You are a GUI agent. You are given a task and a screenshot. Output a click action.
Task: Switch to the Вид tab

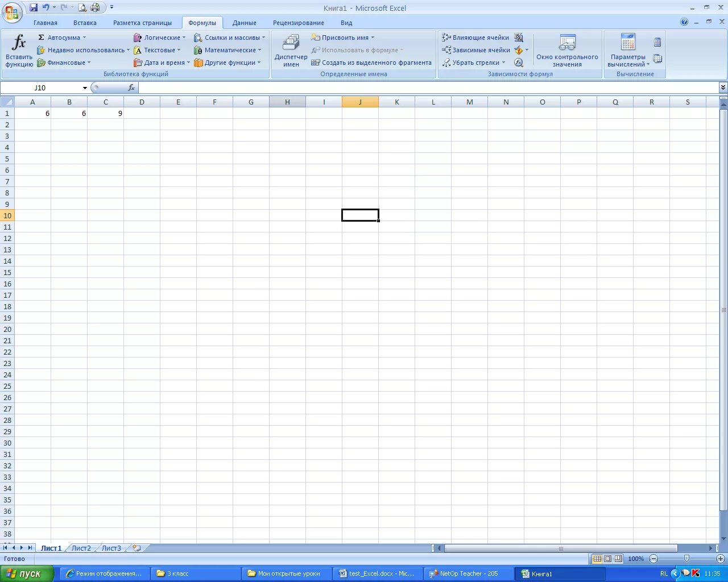click(x=346, y=23)
